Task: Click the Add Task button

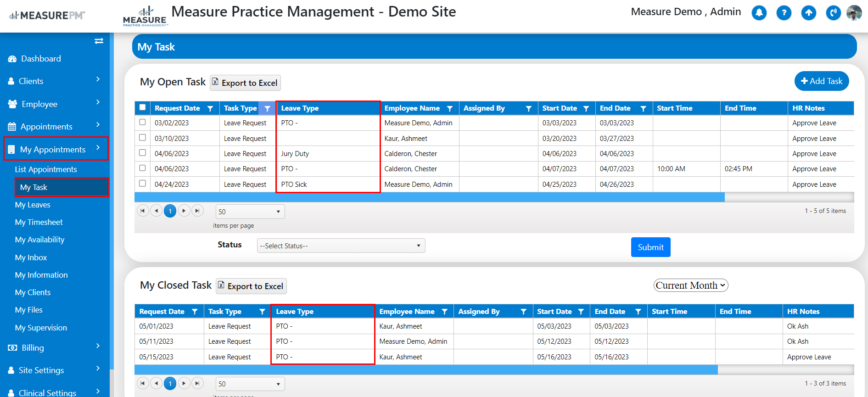Action: pos(822,81)
